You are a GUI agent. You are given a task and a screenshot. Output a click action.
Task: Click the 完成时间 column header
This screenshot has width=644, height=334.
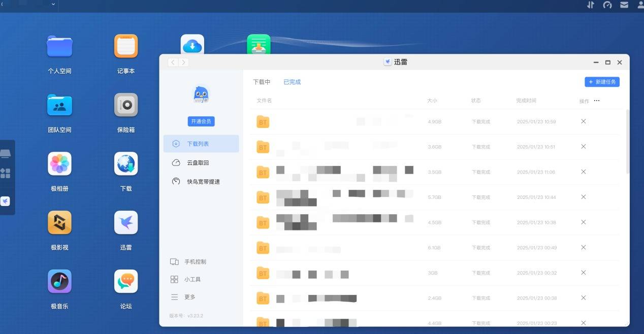[x=526, y=101]
